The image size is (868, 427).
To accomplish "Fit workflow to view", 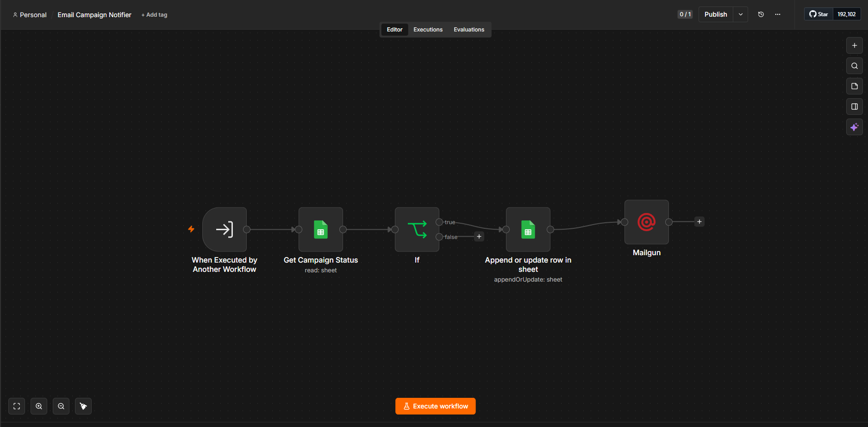I will tap(17, 406).
